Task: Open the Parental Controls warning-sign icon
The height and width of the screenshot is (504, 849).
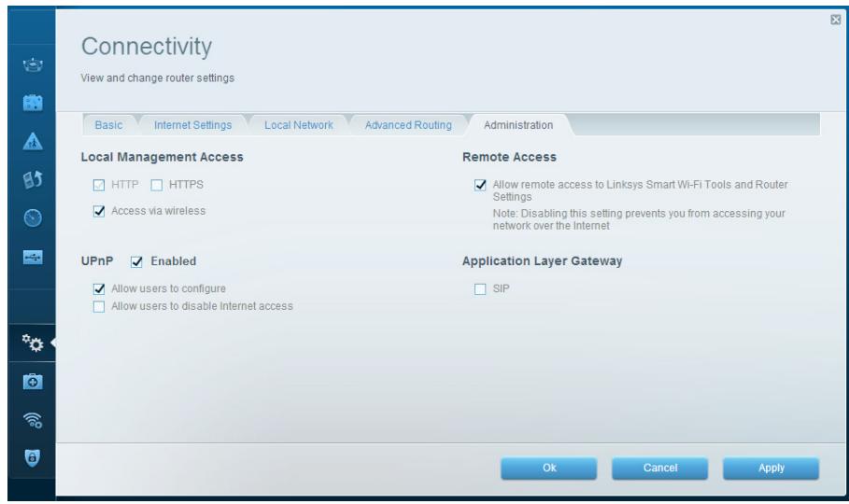Action: (33, 141)
